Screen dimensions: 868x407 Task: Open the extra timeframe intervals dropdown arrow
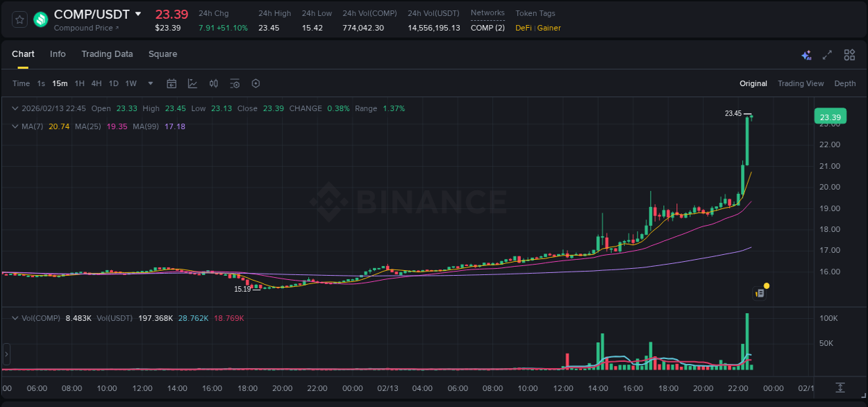point(149,83)
